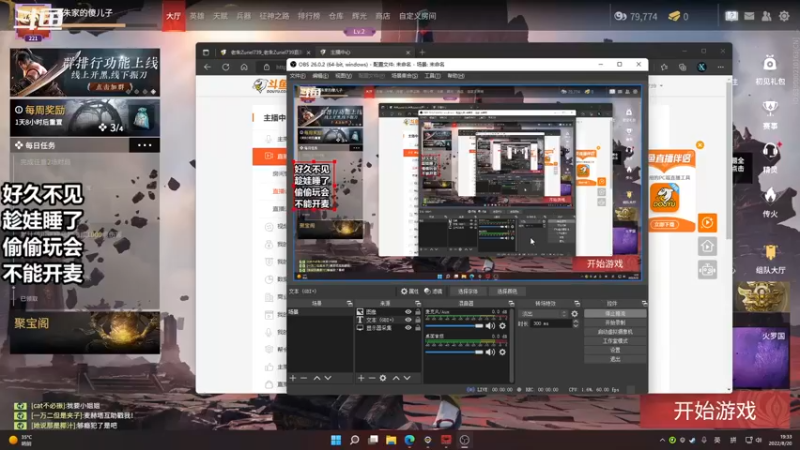This screenshot has height=450, width=800.
Task: Open the mail envelope icon in game header
Action: click(x=749, y=16)
